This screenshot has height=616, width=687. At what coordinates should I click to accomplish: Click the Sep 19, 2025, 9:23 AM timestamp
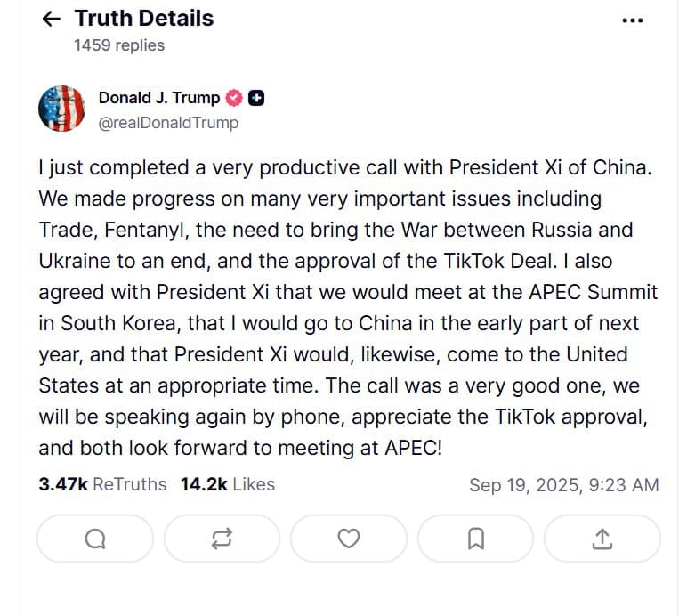[563, 485]
